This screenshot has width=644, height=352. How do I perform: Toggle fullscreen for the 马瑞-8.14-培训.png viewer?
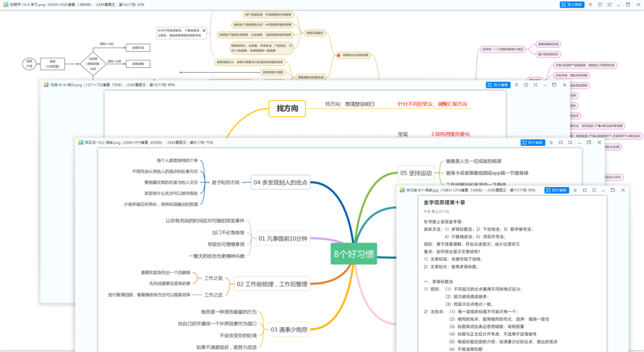point(535,85)
